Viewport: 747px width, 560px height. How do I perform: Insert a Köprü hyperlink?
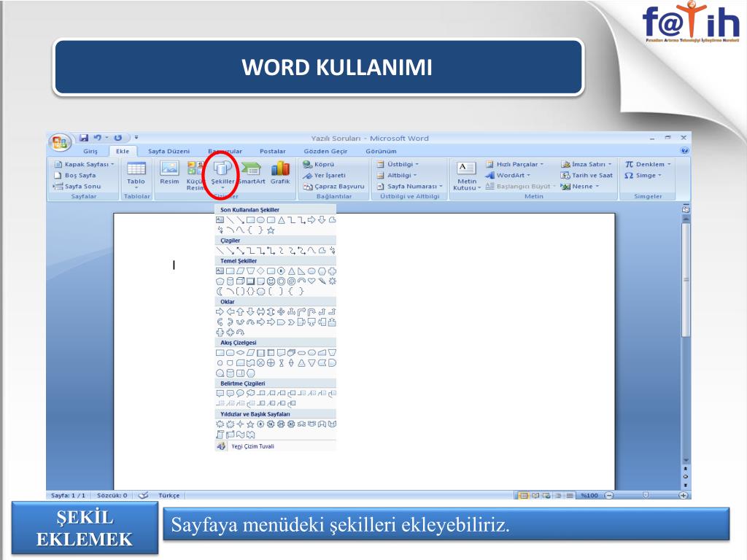(319, 164)
